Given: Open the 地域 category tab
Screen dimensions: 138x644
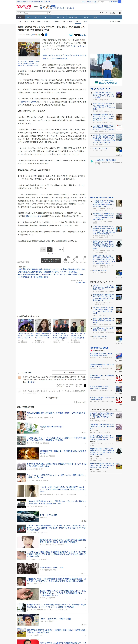Looking at the screenshot, I should (85, 21).
